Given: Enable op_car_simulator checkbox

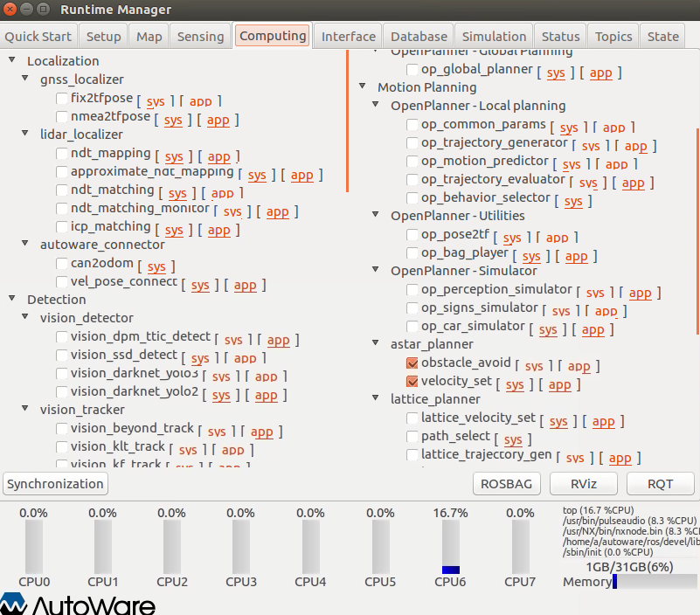Looking at the screenshot, I should pyautogui.click(x=412, y=326).
